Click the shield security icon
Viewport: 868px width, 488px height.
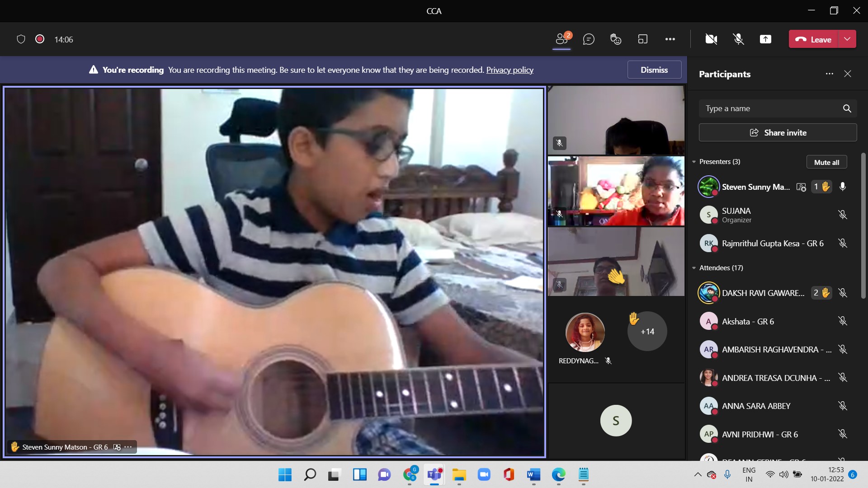[x=21, y=39]
